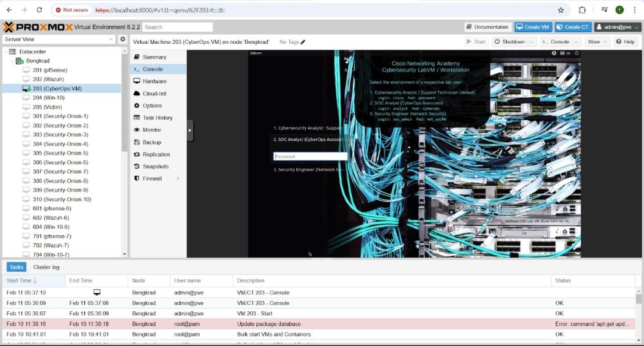Click the console accessibility icon
This screenshot has height=346, width=644.
click(554, 53)
